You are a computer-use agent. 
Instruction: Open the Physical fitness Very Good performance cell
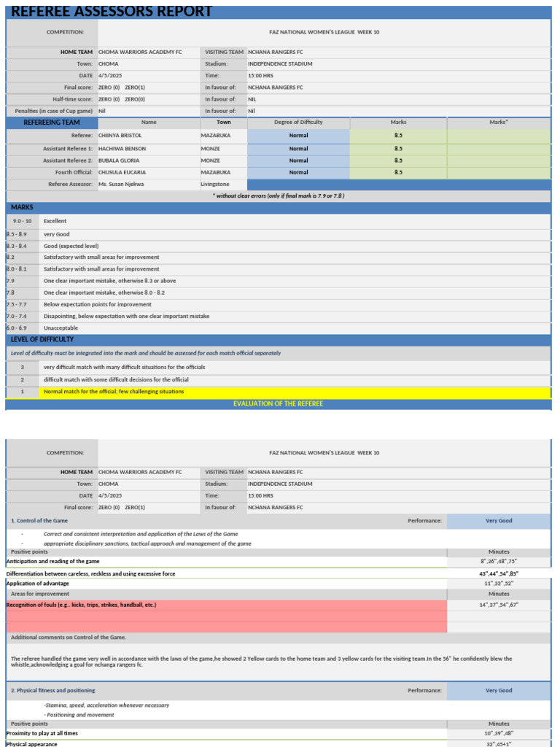pos(499,691)
